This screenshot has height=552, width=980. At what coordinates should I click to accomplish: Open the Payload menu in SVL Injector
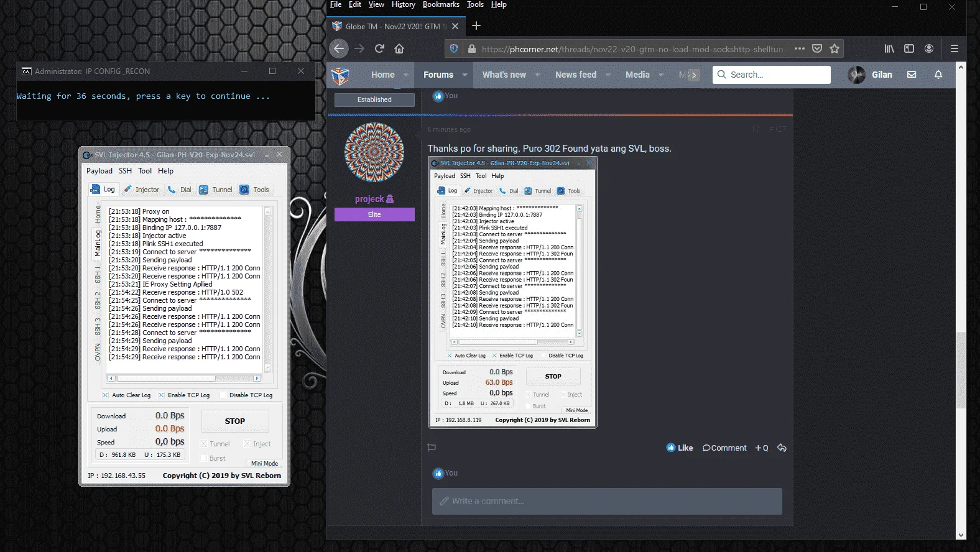pos(99,171)
